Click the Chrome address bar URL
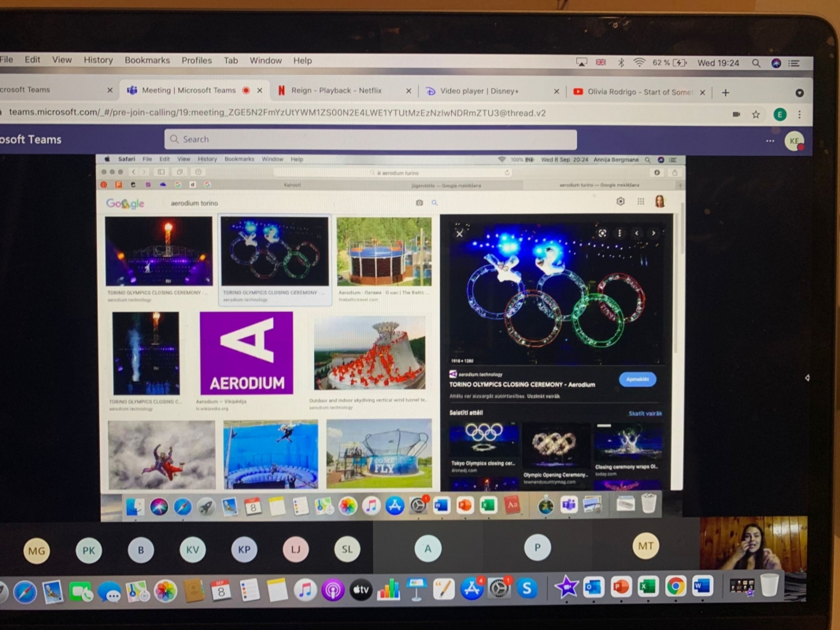Viewport: 840px width, 630px height. coord(277,113)
